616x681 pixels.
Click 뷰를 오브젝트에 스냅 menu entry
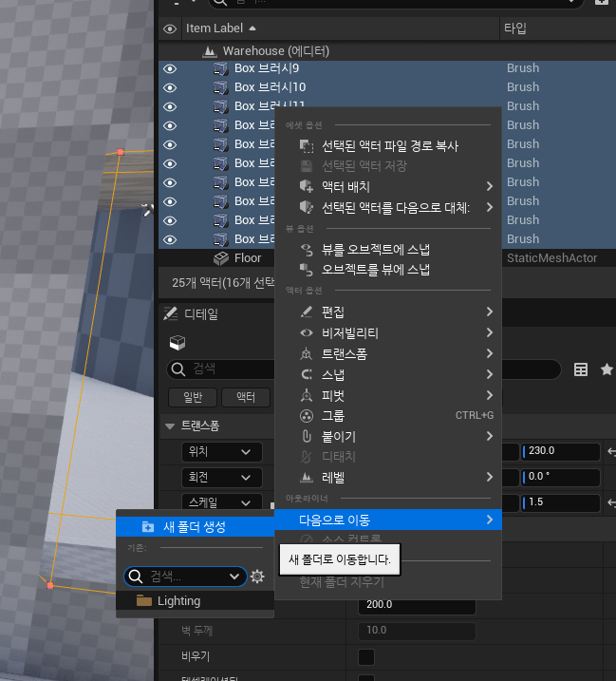[388, 249]
